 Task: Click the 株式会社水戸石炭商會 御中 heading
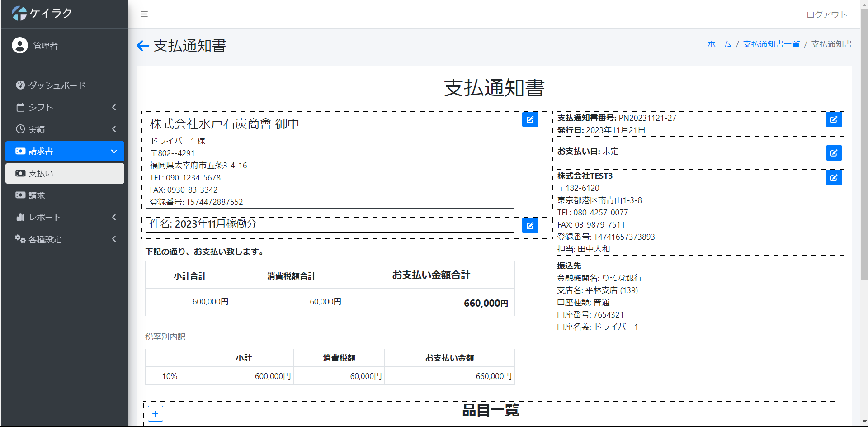[x=224, y=124]
